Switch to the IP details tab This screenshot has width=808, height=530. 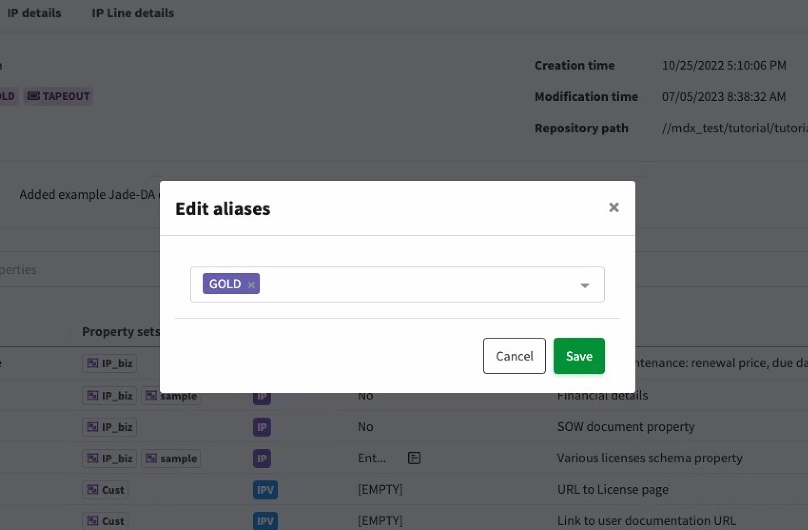pyautogui.click(x=34, y=13)
